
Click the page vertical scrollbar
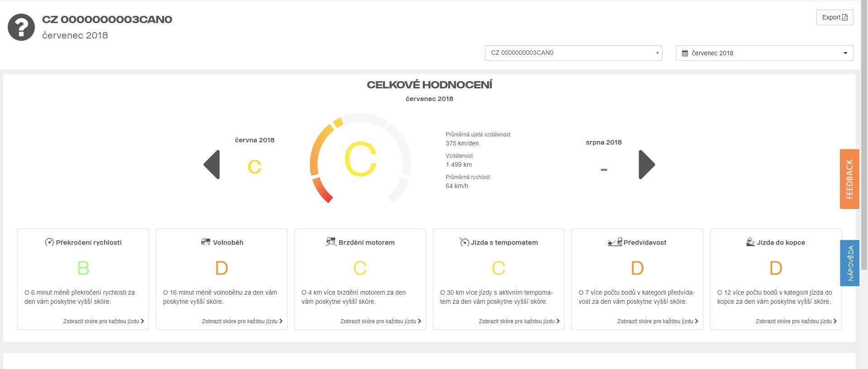tap(864, 136)
